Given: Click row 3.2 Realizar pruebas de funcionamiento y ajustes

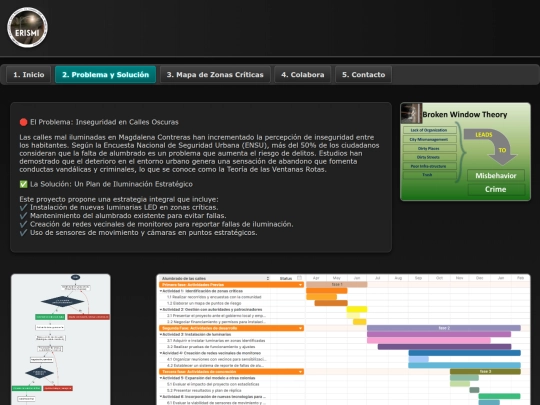Looking at the screenshot, I should [211, 347].
